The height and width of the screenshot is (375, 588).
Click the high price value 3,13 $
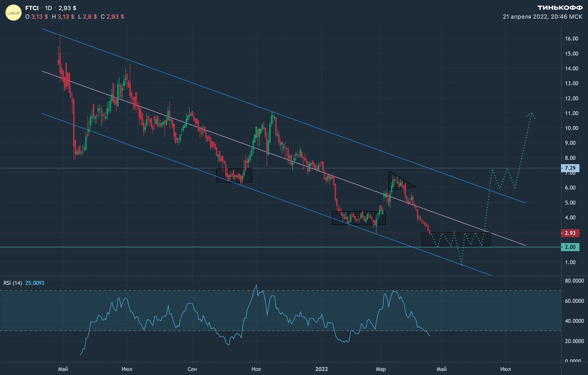click(x=66, y=17)
